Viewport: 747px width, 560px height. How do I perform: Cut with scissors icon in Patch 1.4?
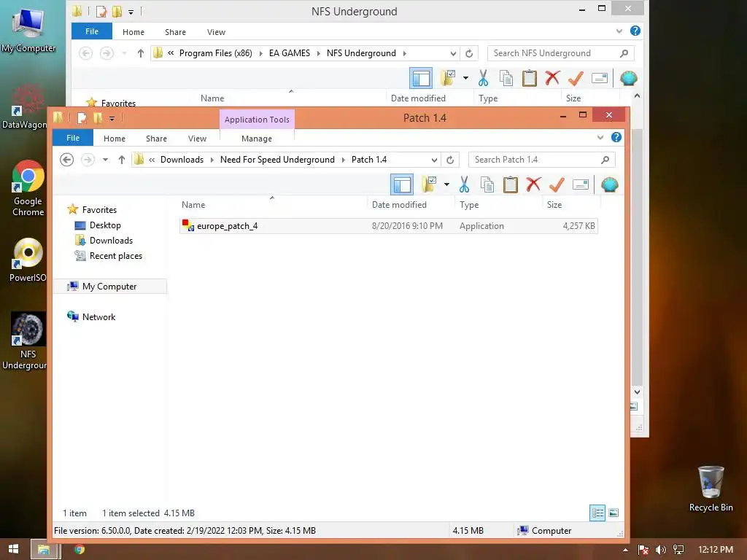tap(464, 184)
